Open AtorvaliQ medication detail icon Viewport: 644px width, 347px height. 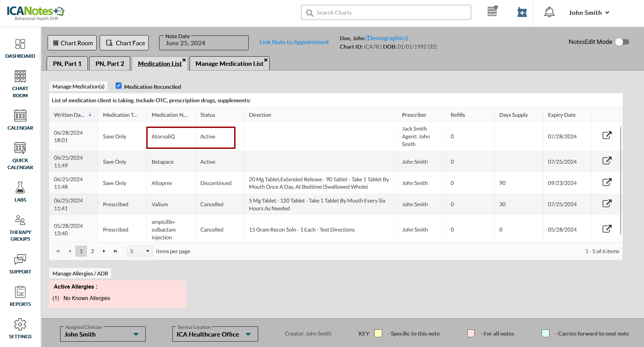607,135
